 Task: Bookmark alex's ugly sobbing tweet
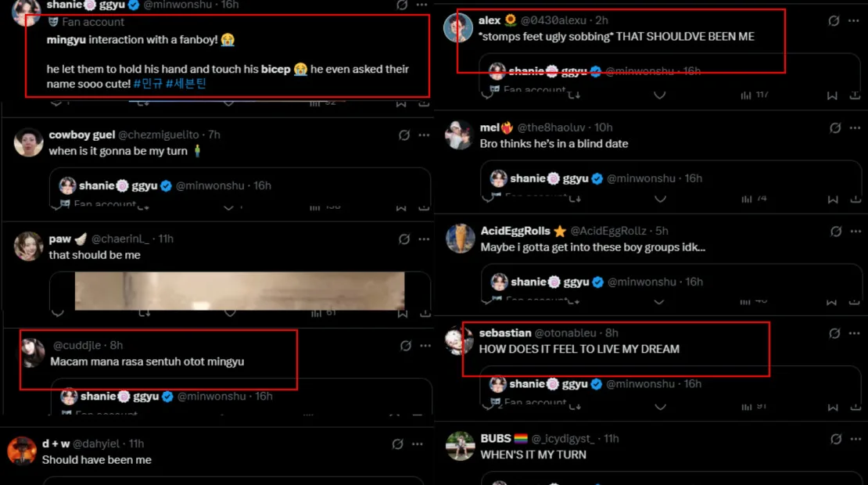(832, 95)
